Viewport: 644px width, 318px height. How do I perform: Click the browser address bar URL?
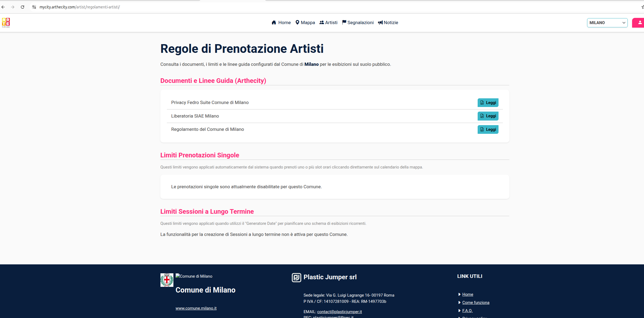pyautogui.click(x=80, y=7)
